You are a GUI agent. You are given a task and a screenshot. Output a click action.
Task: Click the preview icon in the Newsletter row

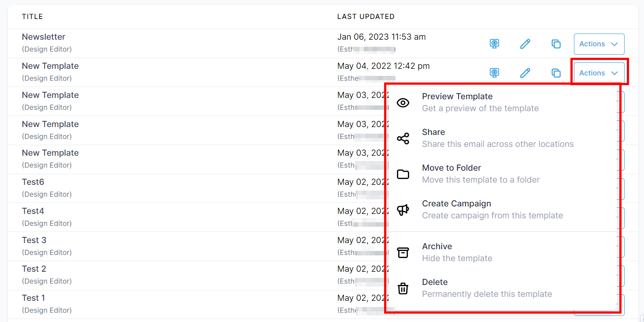(495, 44)
